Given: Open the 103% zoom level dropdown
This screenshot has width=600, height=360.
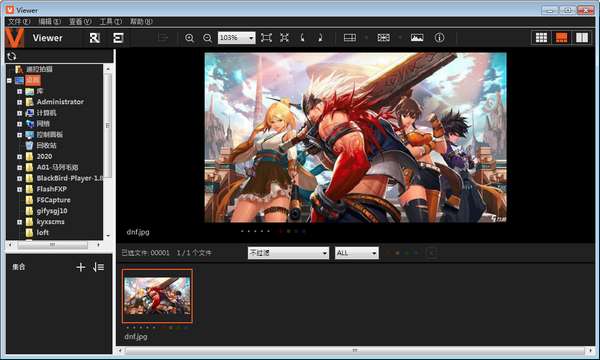Looking at the screenshot, I should [x=236, y=37].
